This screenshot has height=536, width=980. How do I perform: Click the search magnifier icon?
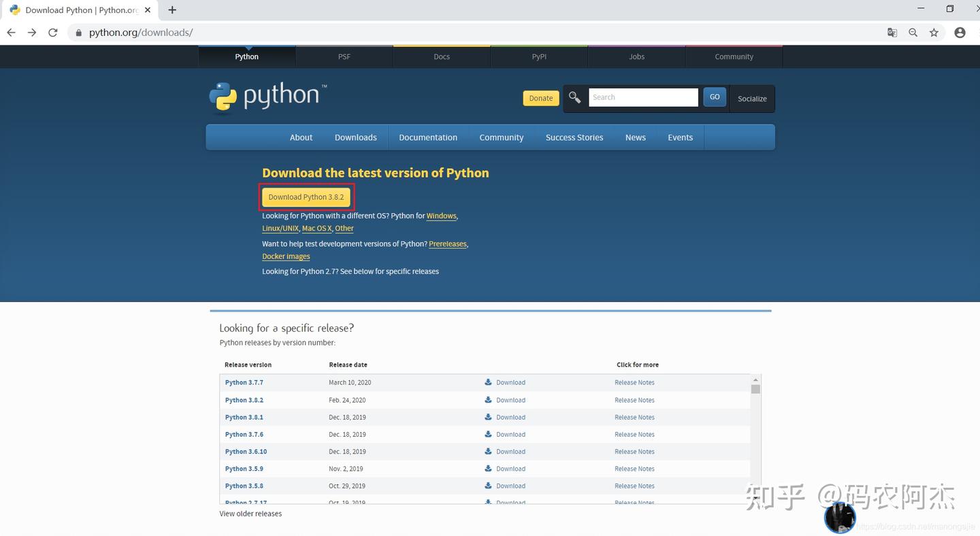pyautogui.click(x=574, y=97)
